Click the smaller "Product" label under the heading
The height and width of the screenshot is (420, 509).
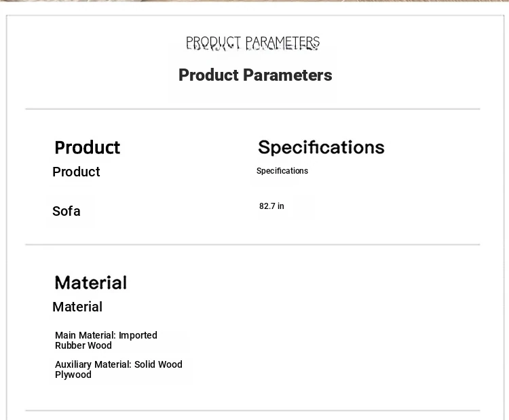tap(76, 172)
